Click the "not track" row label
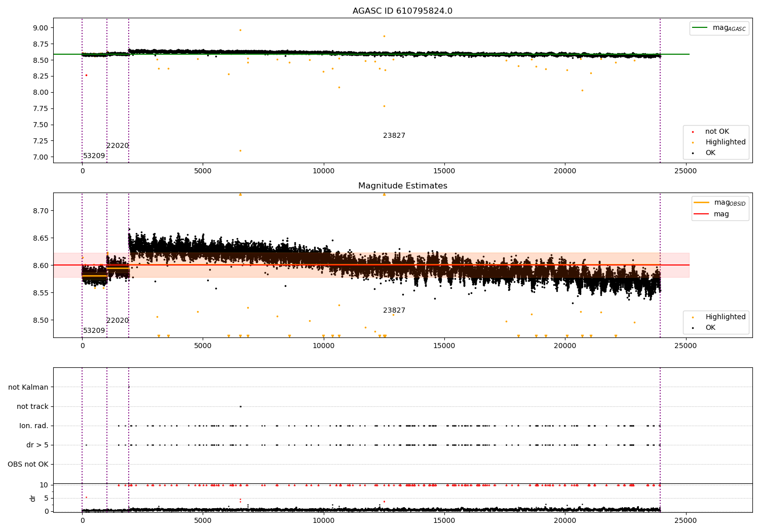The height and width of the screenshot is (532, 760). [x=32, y=406]
